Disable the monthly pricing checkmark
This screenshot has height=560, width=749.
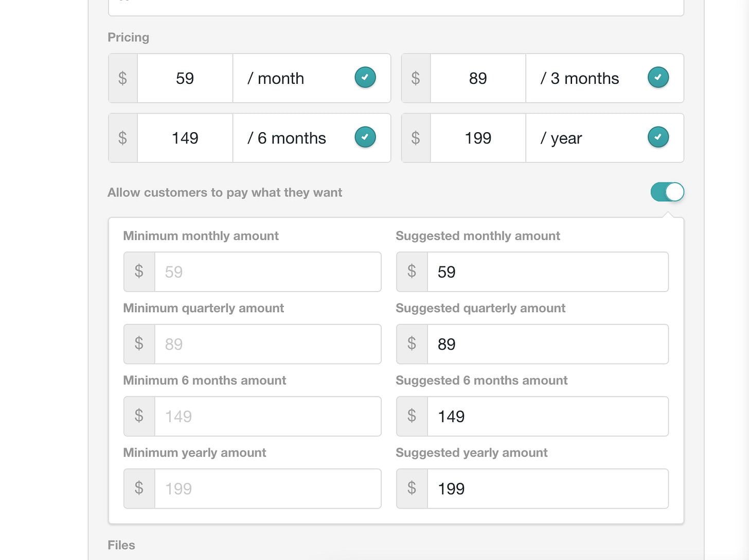365,78
